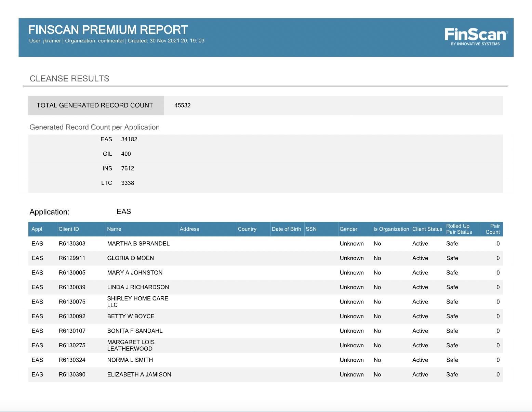Screen dimensions: 532x412
Task: Click the name LINDA J RICHARDSON
Action: (138, 287)
